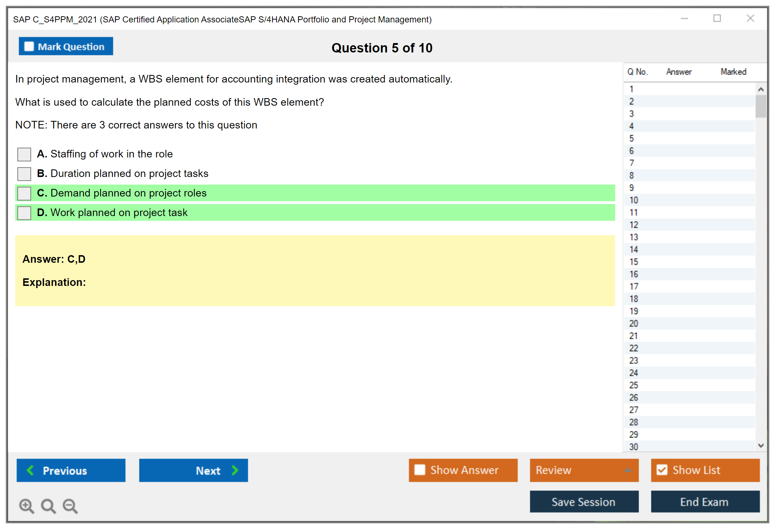The height and width of the screenshot is (532, 778).
Task: Check answer A Staffing of work checkbox
Action: click(24, 154)
